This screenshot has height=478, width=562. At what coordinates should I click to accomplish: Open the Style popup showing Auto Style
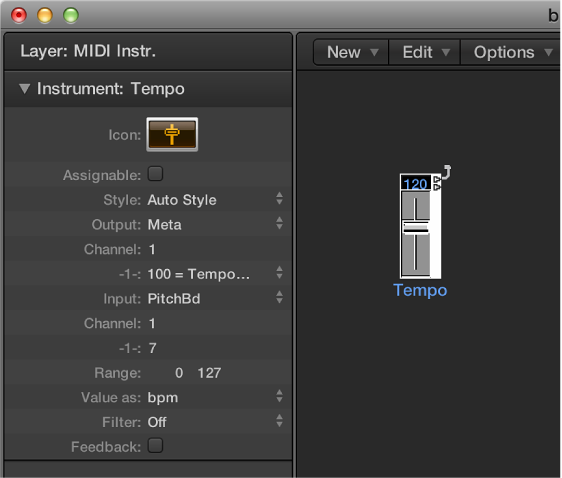point(215,200)
